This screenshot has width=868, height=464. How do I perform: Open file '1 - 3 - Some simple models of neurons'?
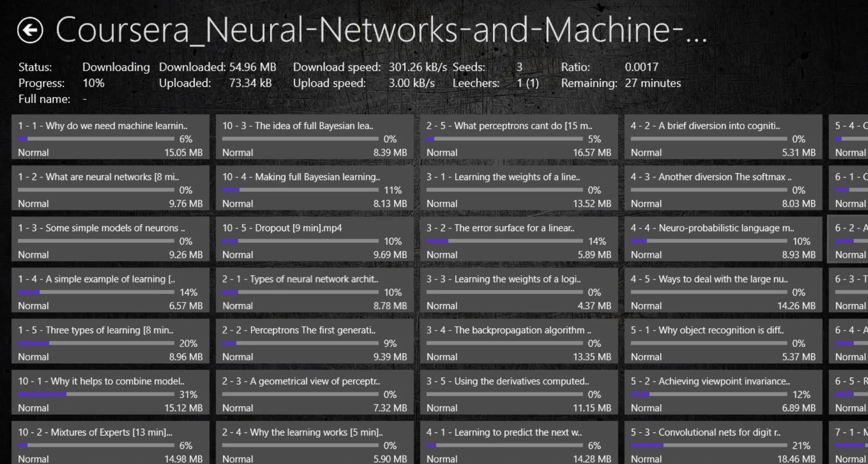110,239
